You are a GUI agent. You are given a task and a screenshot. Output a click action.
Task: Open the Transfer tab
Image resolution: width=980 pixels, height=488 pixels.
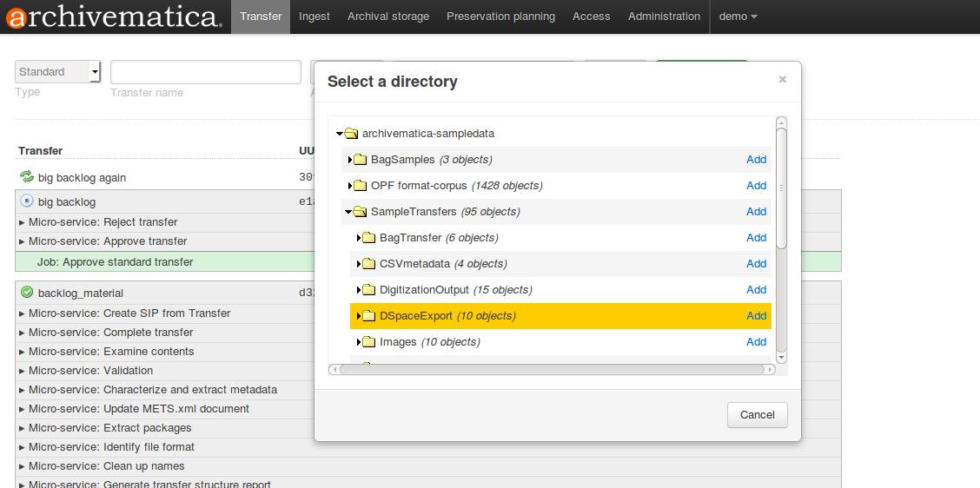[261, 16]
